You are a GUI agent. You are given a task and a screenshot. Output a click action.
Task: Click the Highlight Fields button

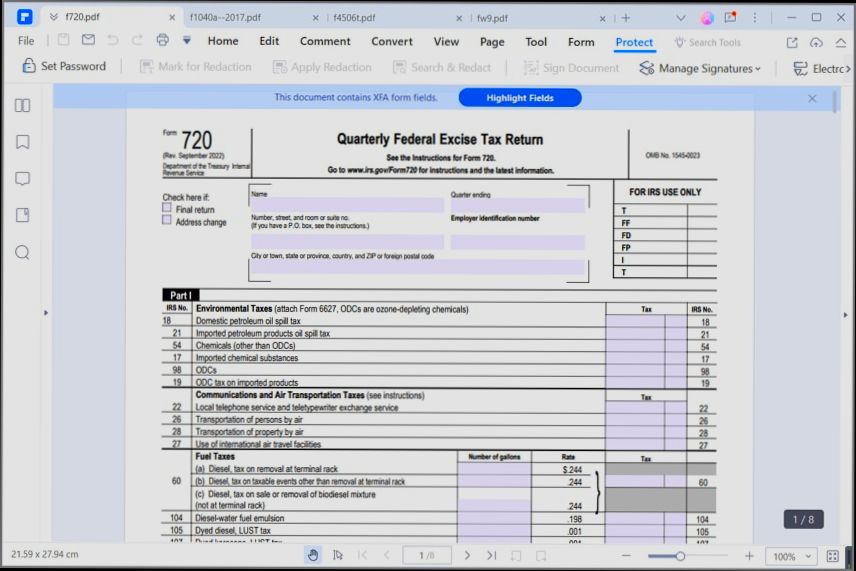(x=520, y=98)
